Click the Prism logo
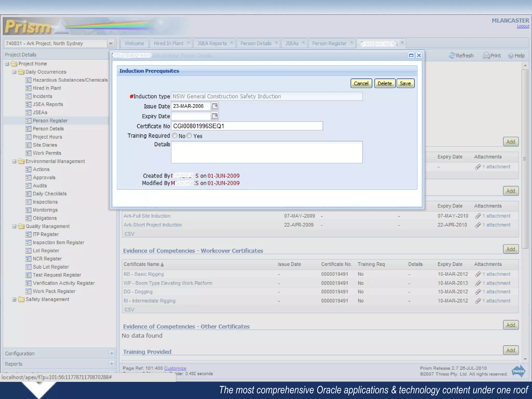532x399 pixels. (x=28, y=26)
